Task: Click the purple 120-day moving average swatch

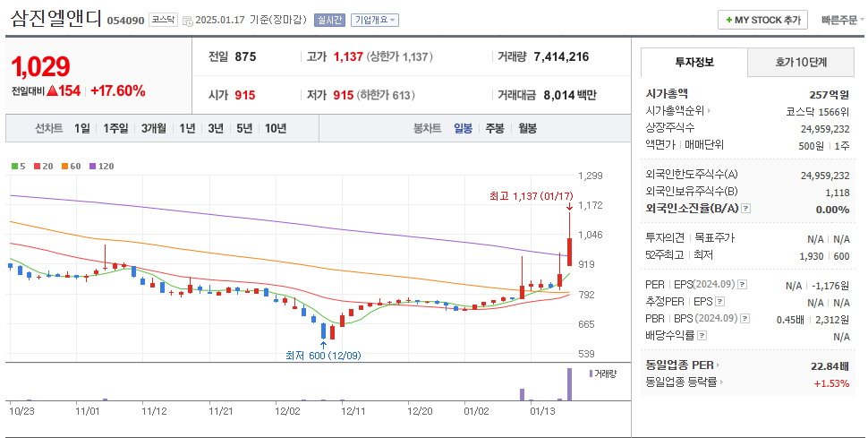Action: pyautogui.click(x=93, y=166)
